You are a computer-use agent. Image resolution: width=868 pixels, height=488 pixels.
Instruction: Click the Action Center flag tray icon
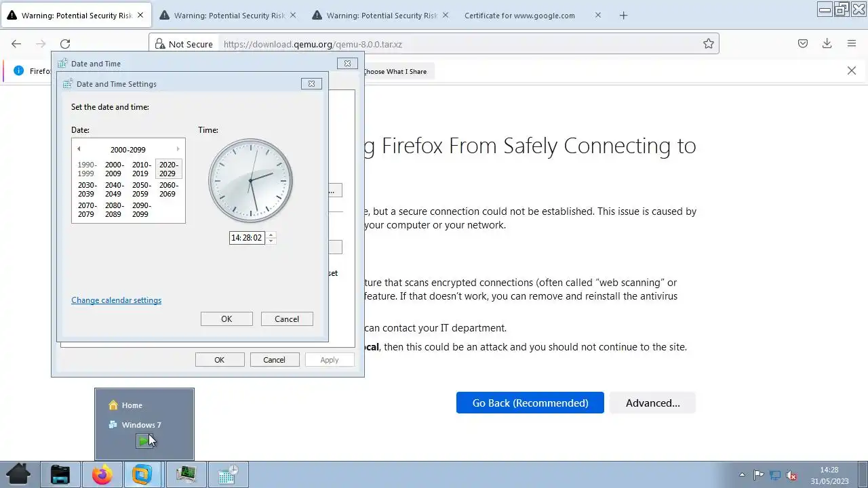coord(759,475)
